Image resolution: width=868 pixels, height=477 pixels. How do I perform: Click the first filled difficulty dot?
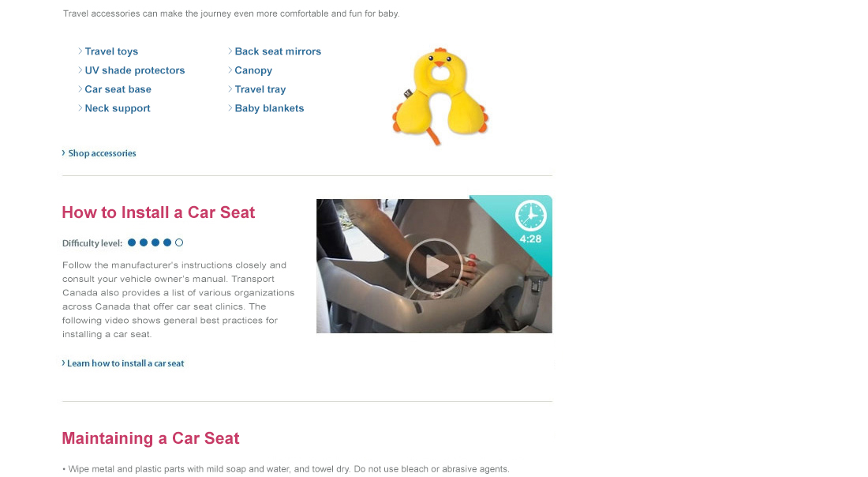(x=132, y=242)
